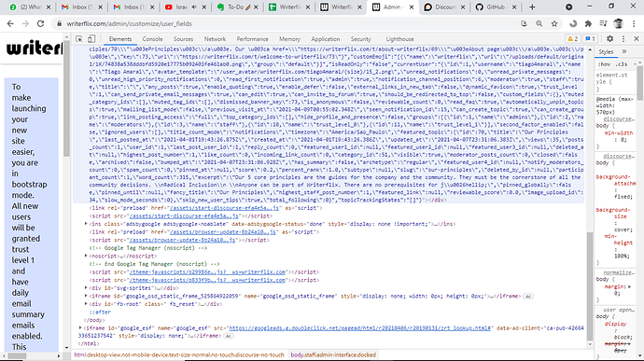Open the Chrome profile avatar
Screen dimensions: 644x361
click(619, 24)
